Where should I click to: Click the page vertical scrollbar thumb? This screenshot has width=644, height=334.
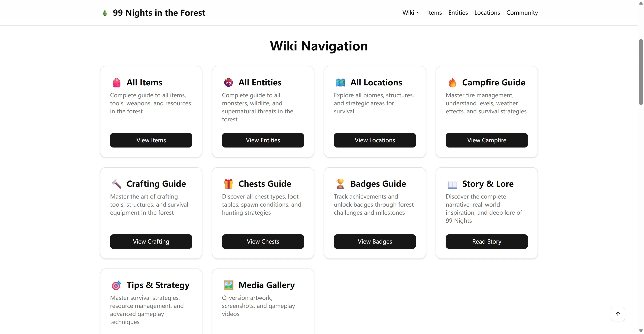641,72
